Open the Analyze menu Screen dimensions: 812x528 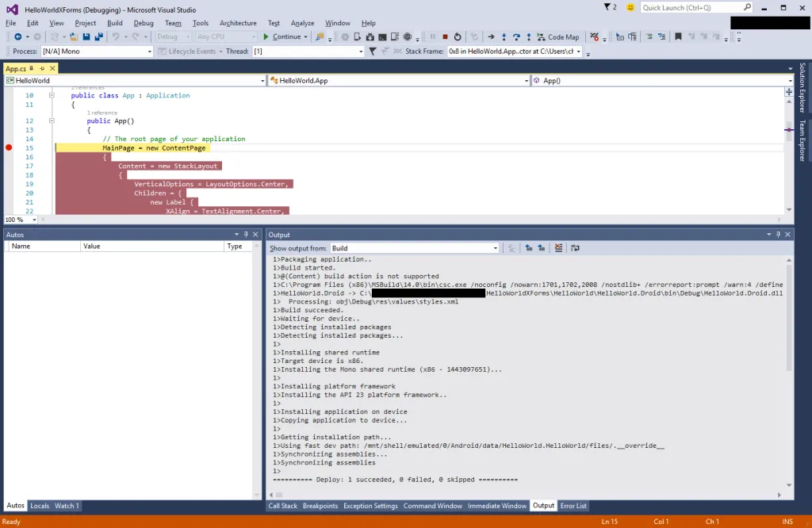point(302,23)
